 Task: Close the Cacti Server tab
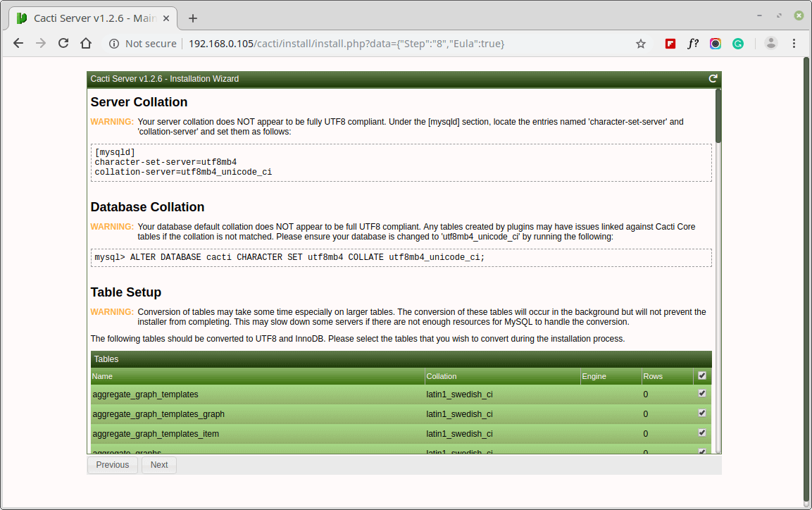pos(166,18)
